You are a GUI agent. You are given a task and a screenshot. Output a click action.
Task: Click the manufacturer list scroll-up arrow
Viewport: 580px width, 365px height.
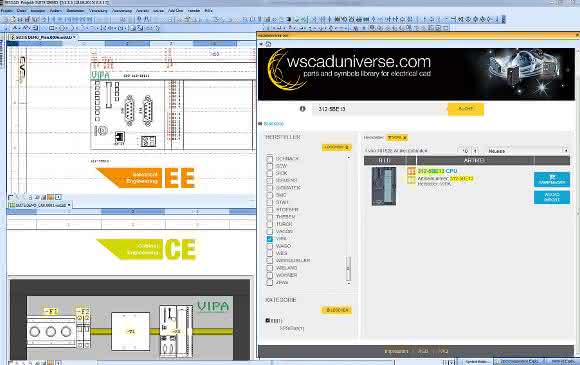pyautogui.click(x=348, y=158)
